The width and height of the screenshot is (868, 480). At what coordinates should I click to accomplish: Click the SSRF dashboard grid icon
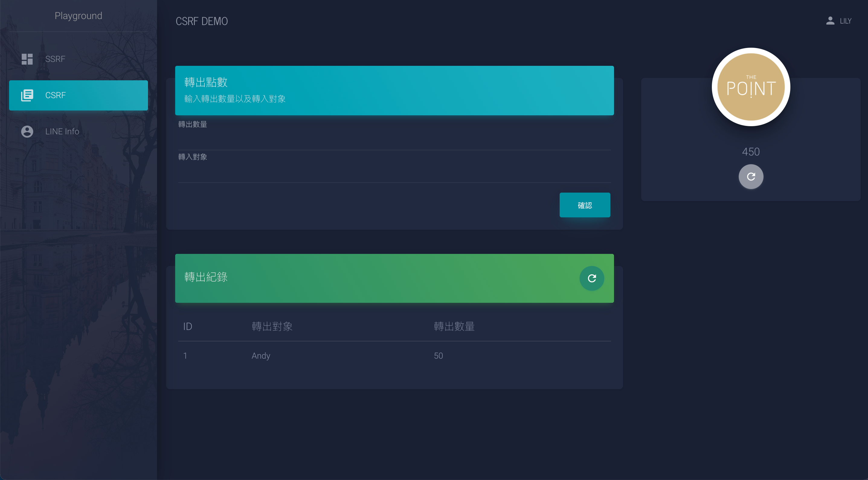pyautogui.click(x=27, y=59)
